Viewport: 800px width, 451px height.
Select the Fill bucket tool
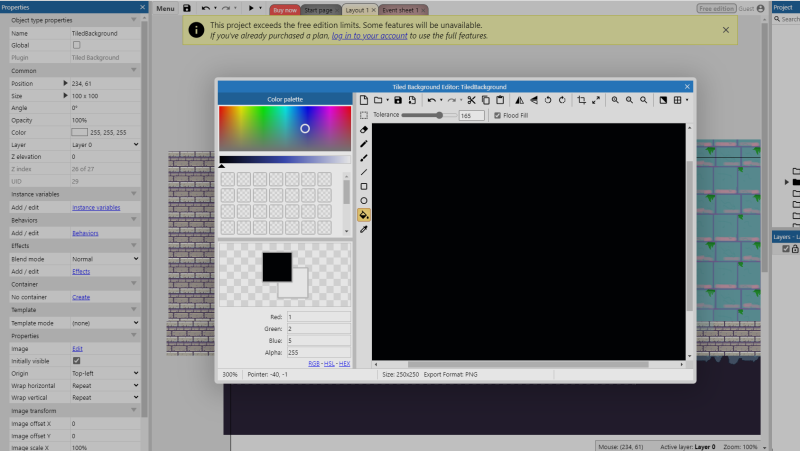click(364, 215)
